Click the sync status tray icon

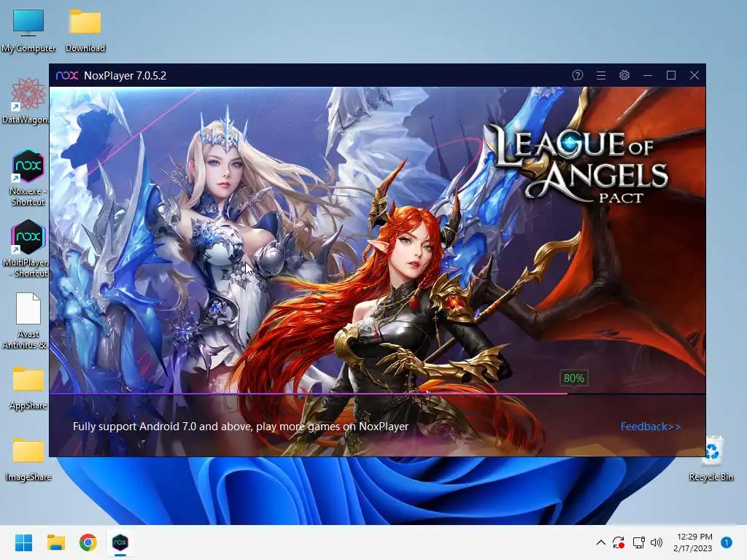(x=619, y=542)
